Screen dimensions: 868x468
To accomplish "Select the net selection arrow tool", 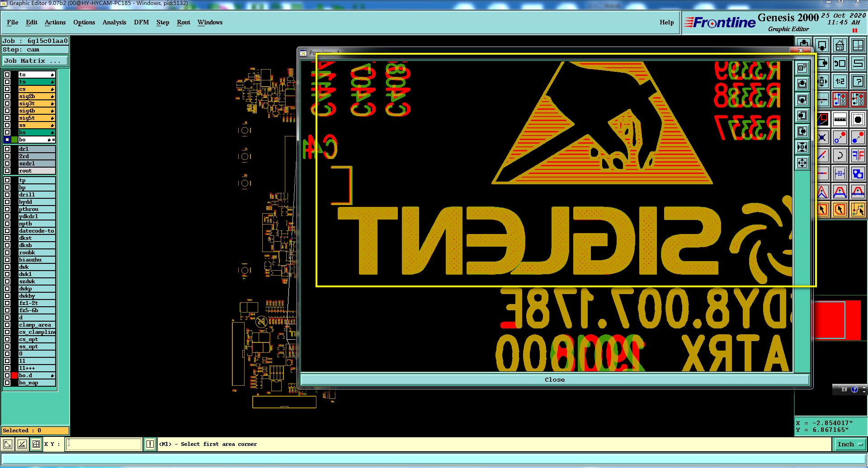I will pos(858,210).
